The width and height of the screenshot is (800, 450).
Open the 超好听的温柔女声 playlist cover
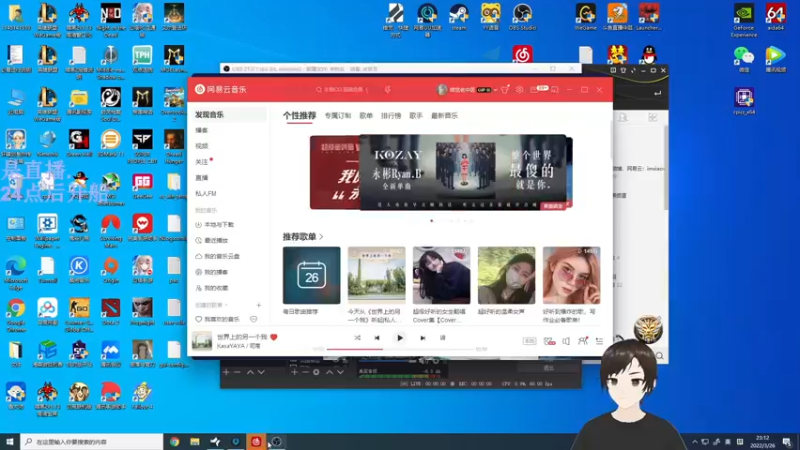click(507, 276)
